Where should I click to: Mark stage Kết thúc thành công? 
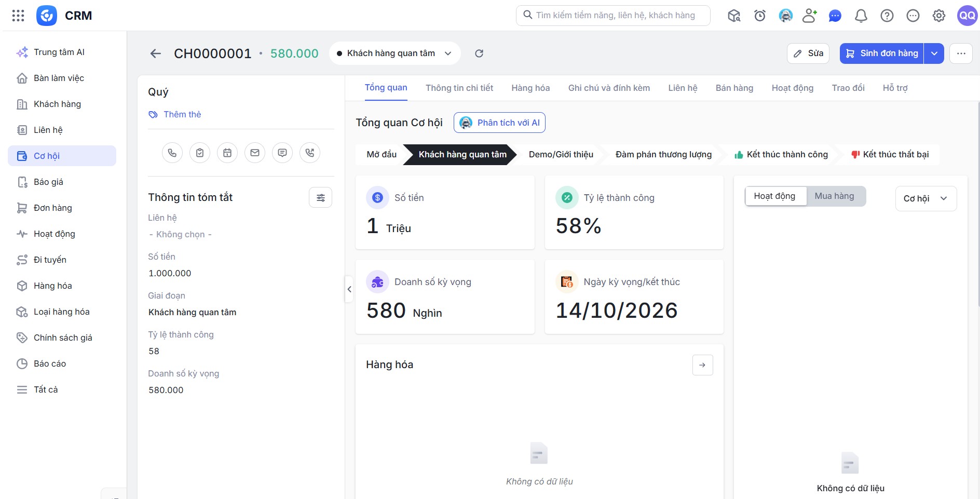click(x=781, y=155)
